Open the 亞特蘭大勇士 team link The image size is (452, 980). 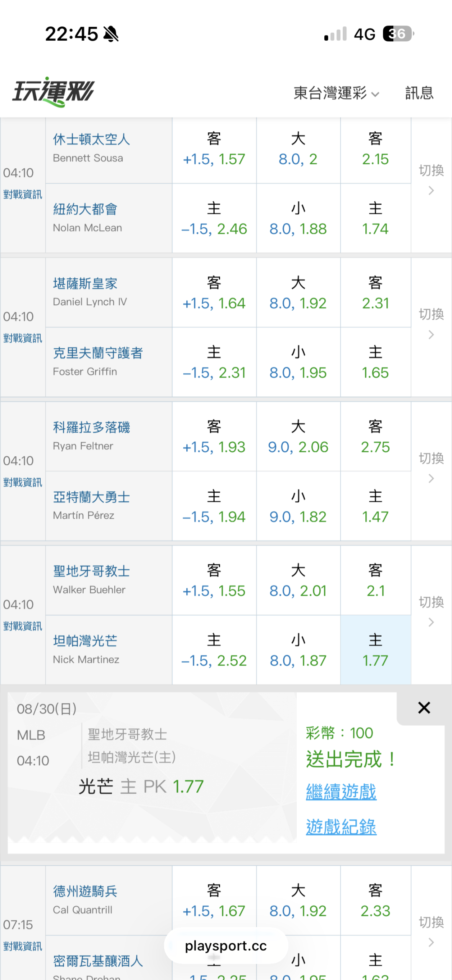(x=91, y=497)
